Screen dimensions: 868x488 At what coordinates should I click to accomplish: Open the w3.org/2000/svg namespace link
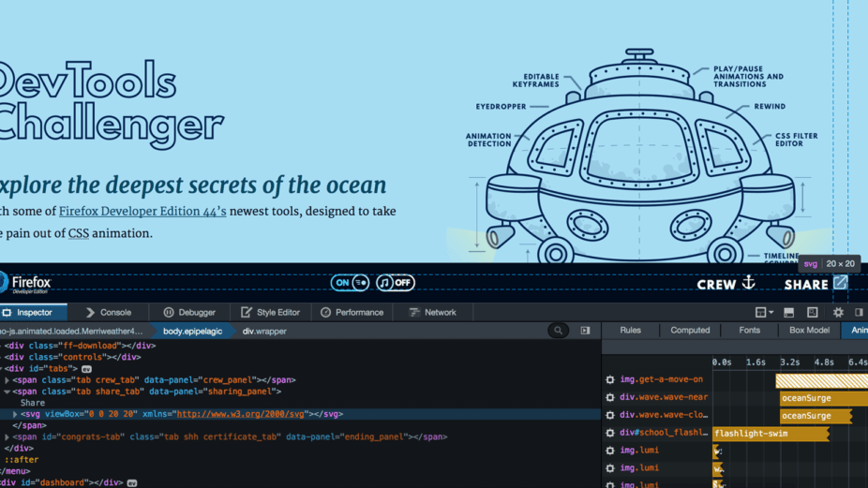(241, 414)
